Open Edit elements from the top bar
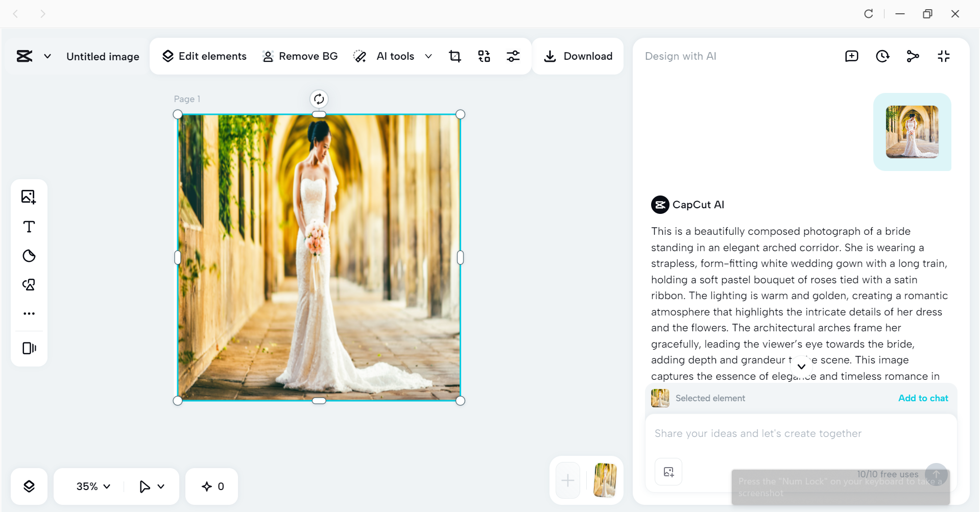980x512 pixels. point(204,56)
